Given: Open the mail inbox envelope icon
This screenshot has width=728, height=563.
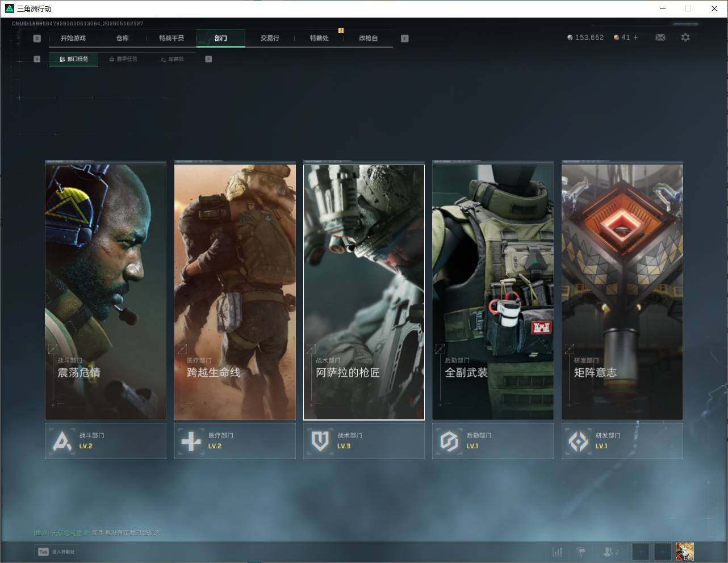Looking at the screenshot, I should pyautogui.click(x=660, y=37).
